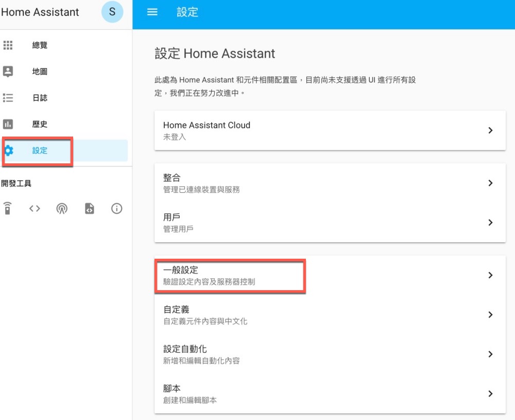Open the Services remote developer tool
Image resolution: width=515 pixels, height=420 pixels.
pos(7,208)
